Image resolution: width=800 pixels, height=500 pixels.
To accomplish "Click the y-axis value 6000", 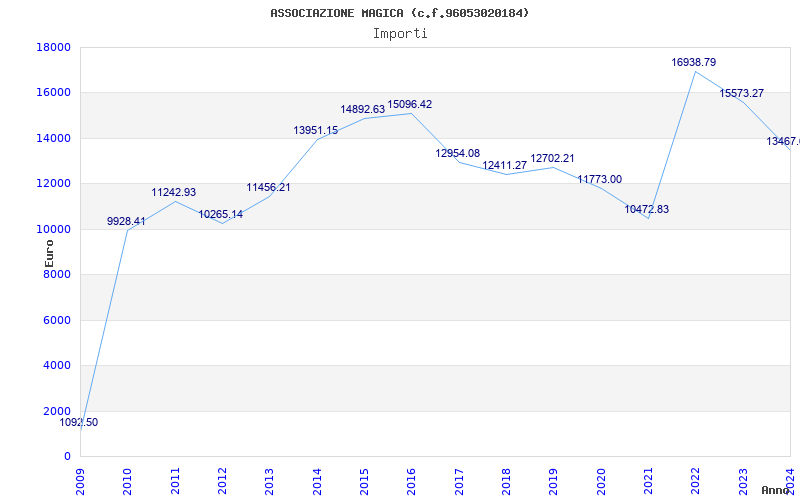I will tap(56, 320).
